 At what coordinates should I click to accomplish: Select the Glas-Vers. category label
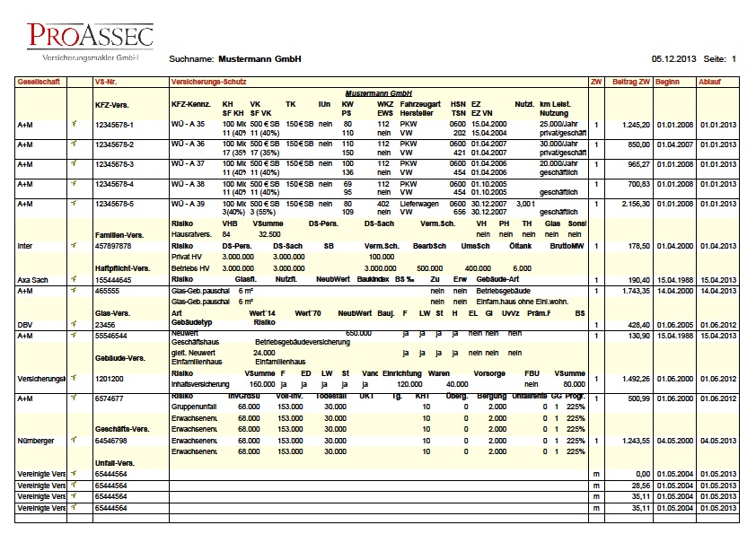tap(113, 313)
